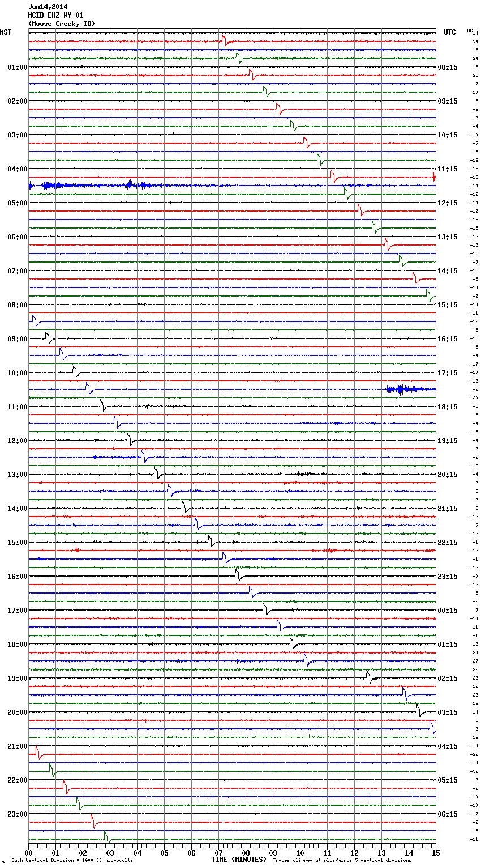Click minute 10 on the bottom axis
481x868 pixels.
pos(300,853)
